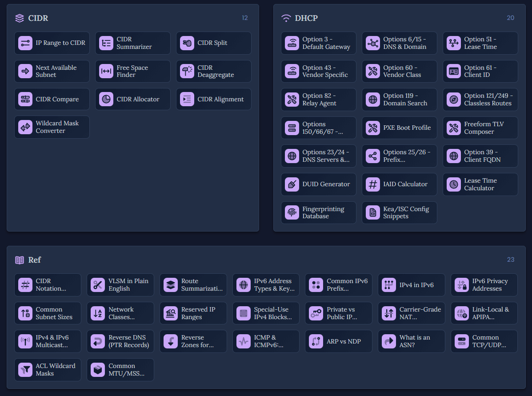Select the Common MTU/MSS box icon

(x=98, y=370)
